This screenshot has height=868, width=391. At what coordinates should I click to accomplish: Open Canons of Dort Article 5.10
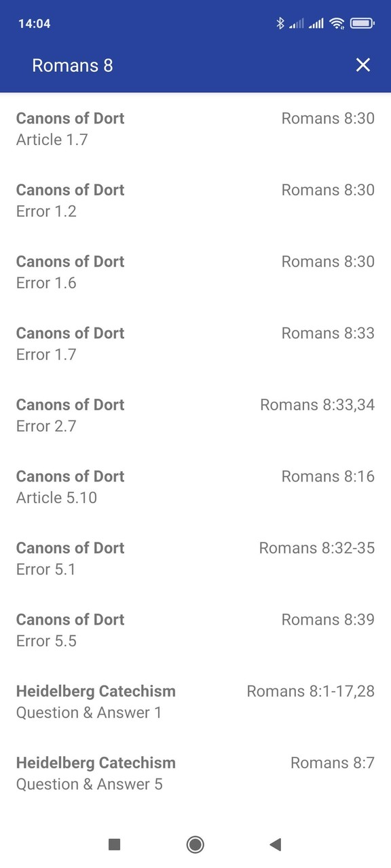click(x=195, y=486)
